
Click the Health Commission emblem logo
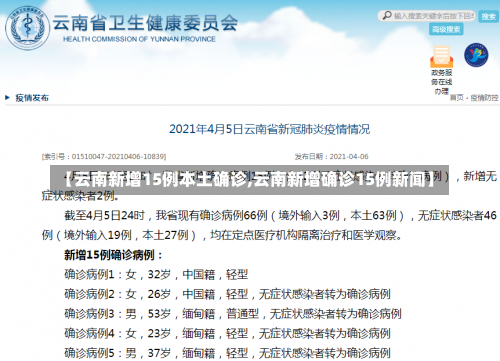[27, 28]
